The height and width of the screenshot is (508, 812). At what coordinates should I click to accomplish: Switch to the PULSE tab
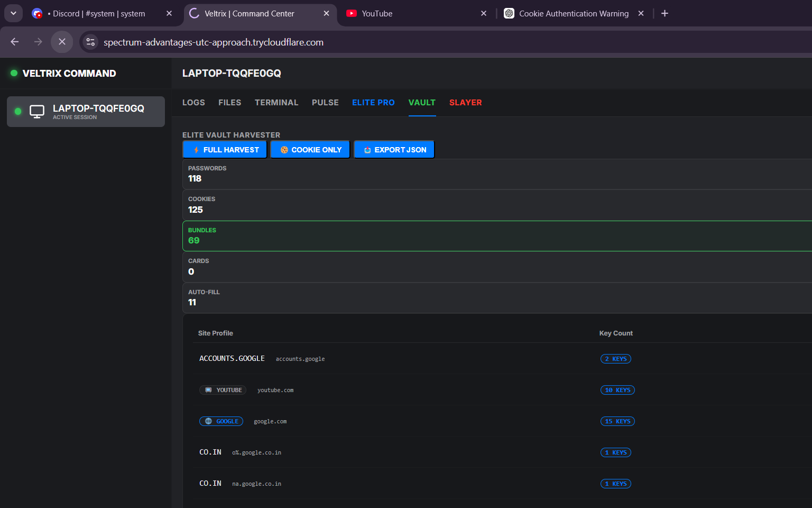coord(325,102)
